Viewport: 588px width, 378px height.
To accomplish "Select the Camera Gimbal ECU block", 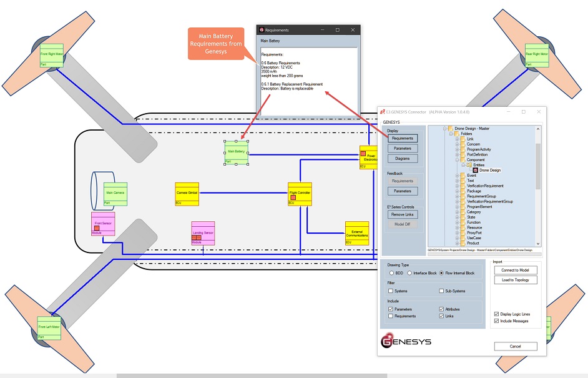I will coord(187,194).
